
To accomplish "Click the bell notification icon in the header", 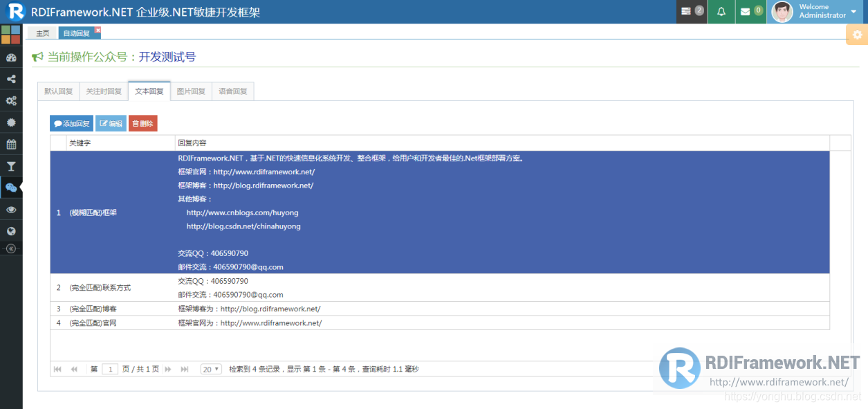I will point(721,12).
